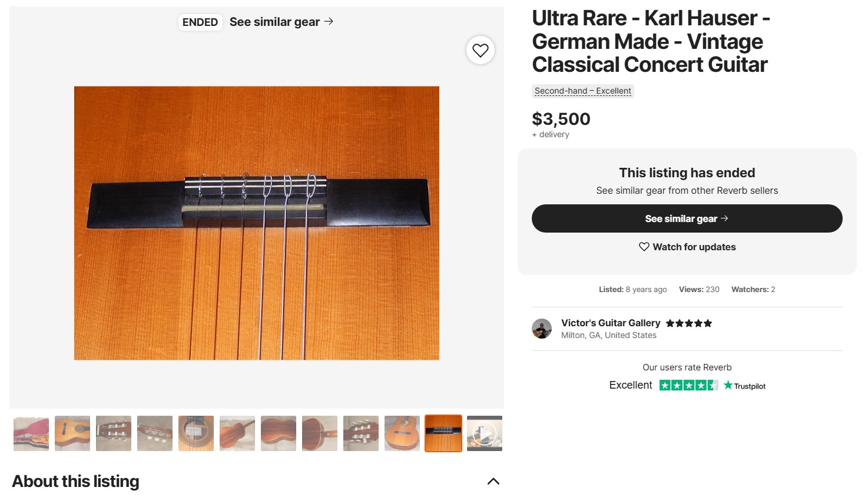Play the listing video thumbnail
This screenshot has height=497, width=868.
tap(485, 433)
